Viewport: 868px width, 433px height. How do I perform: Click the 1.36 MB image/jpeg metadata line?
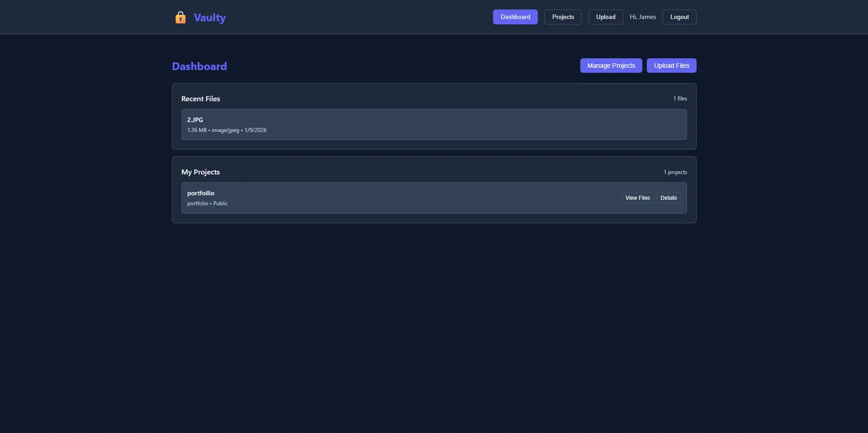pos(227,130)
